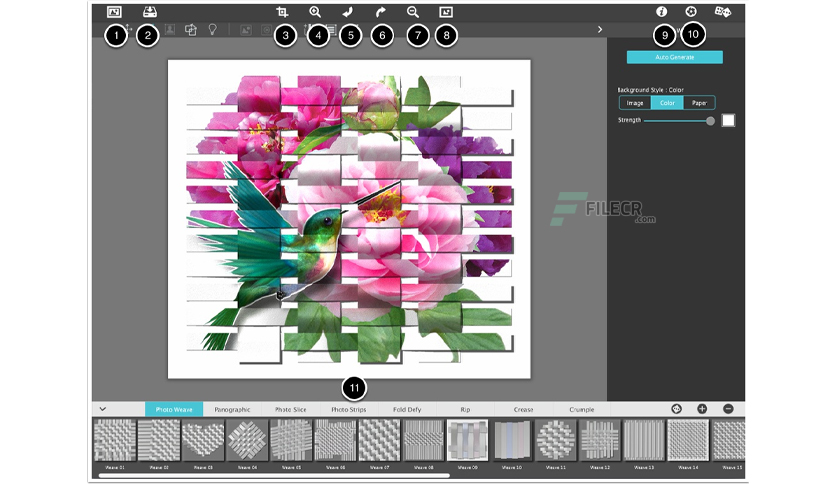The image size is (836, 484).
Task: Save the image using the disk tray icon
Action: (x=150, y=12)
